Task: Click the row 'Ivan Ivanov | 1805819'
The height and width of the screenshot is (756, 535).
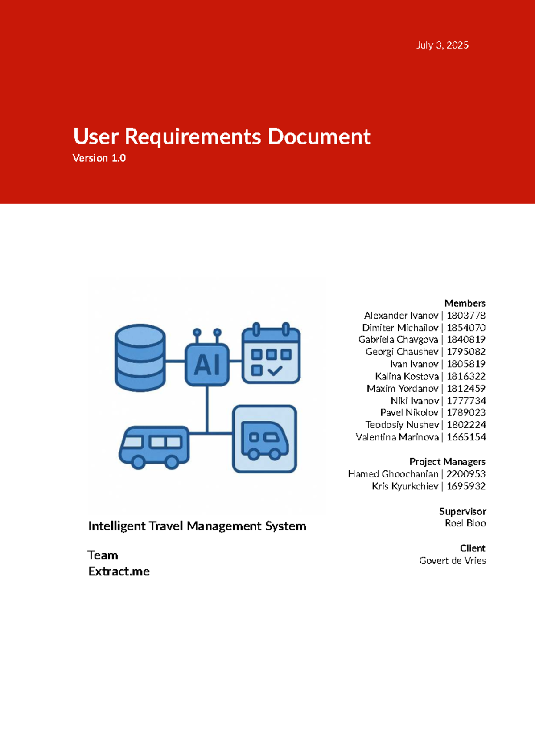Action: 437,364
